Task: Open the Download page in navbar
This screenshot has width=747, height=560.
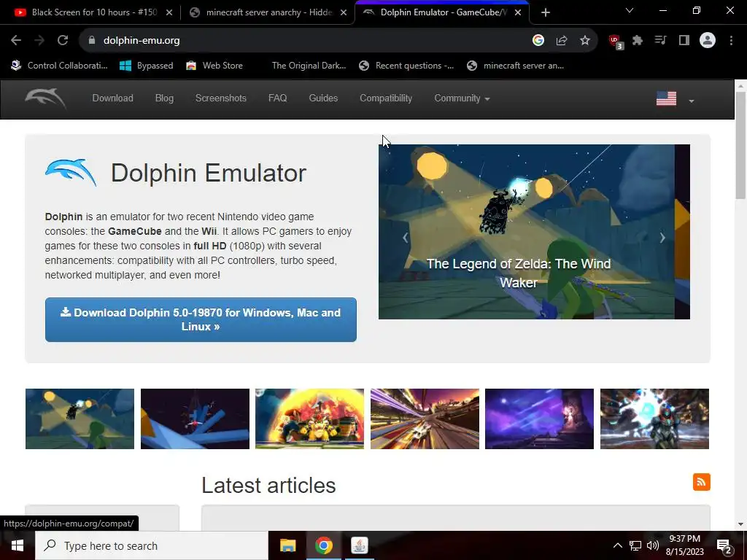Action: pos(112,98)
